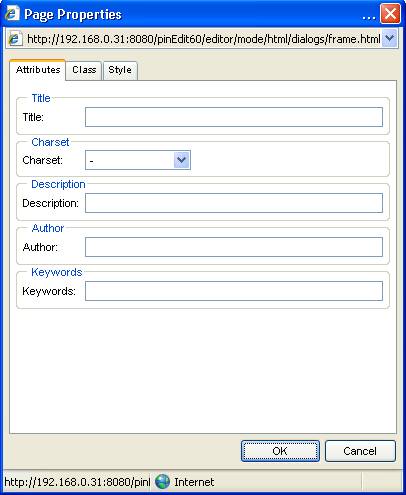Confirm with the OK button
Image resolution: width=406 pixels, height=495 pixels.
[280, 451]
